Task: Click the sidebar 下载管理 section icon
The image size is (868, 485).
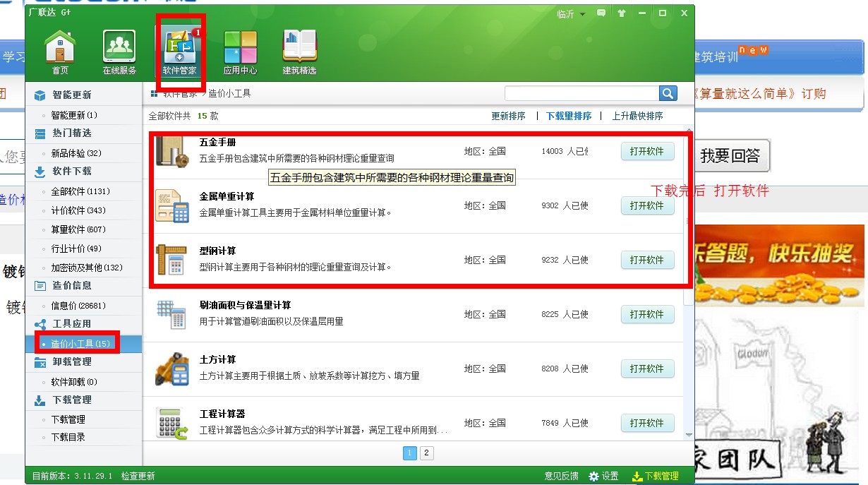Action: (40, 400)
